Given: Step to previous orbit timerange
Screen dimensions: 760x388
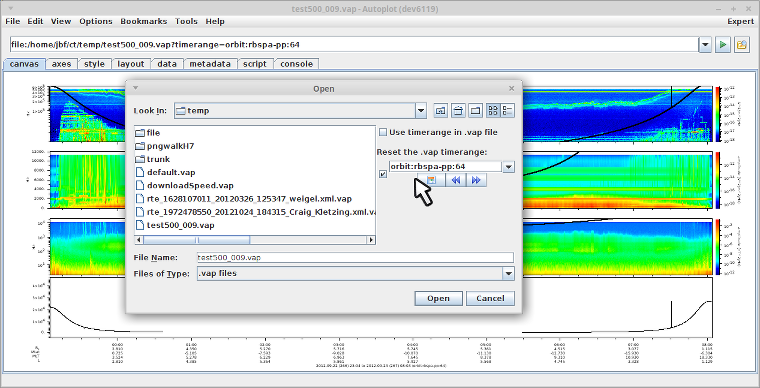Looking at the screenshot, I should (456, 180).
